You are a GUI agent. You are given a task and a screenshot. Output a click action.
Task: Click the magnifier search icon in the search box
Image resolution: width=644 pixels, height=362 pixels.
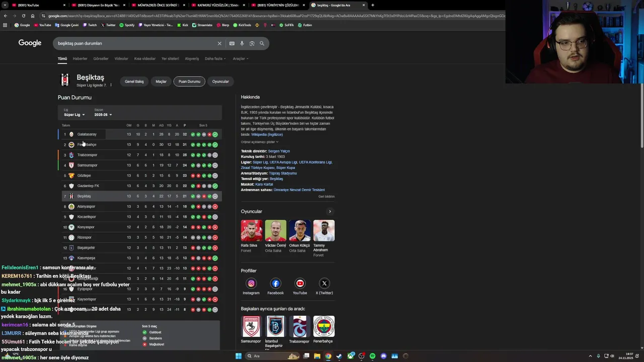click(262, 43)
